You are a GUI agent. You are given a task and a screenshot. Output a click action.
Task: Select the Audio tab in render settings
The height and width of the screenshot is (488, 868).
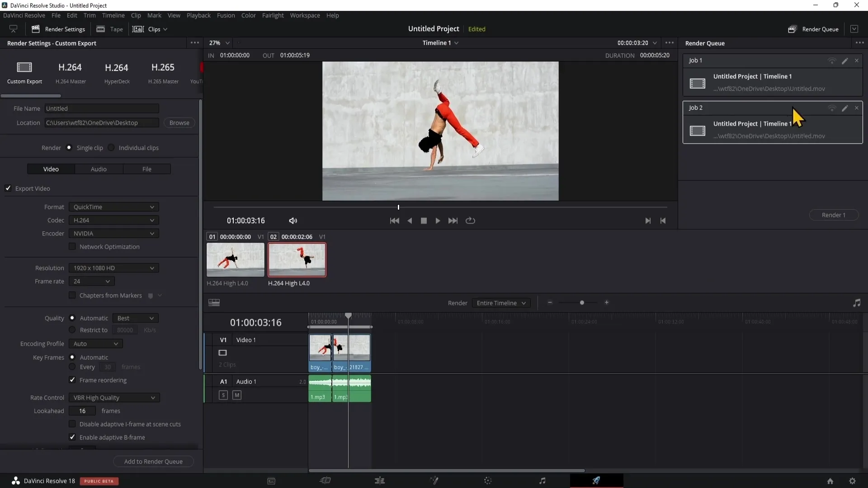tap(99, 169)
